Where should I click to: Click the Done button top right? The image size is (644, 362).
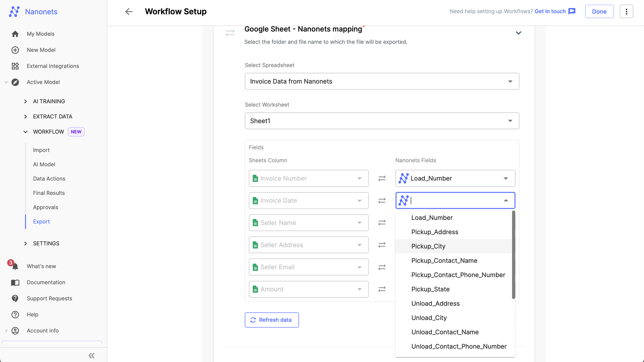pyautogui.click(x=599, y=11)
